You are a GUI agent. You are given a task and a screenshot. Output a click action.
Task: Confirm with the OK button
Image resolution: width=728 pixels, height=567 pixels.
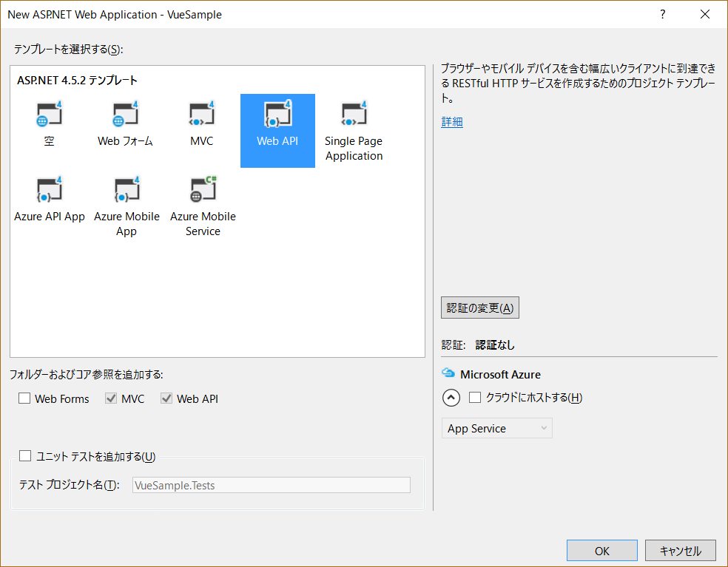[601, 551]
